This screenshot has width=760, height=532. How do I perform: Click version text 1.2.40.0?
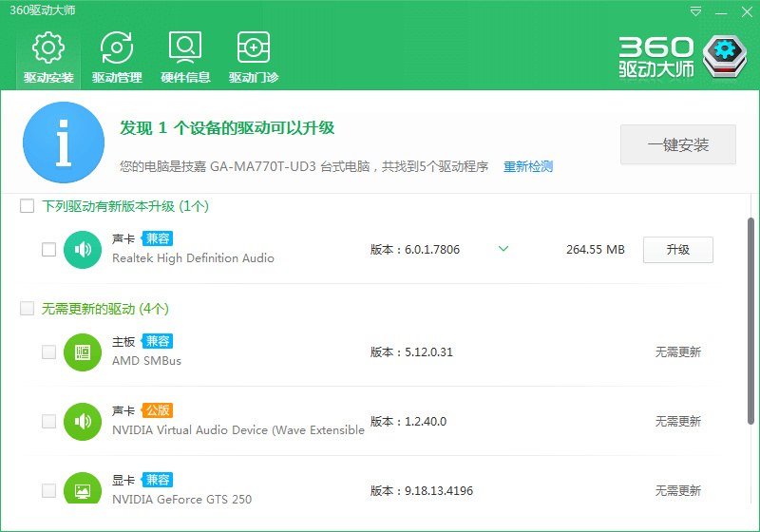pyautogui.click(x=426, y=422)
